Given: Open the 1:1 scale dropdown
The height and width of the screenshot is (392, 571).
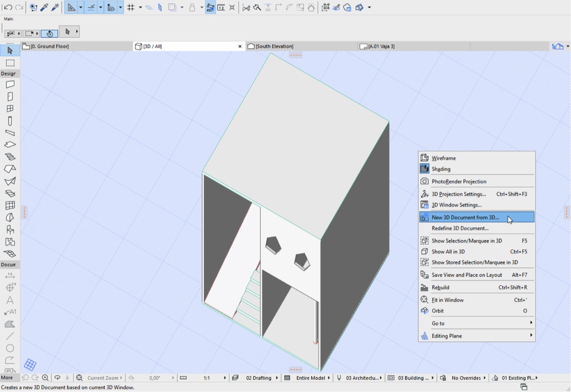Looking at the screenshot, I should [x=225, y=378].
